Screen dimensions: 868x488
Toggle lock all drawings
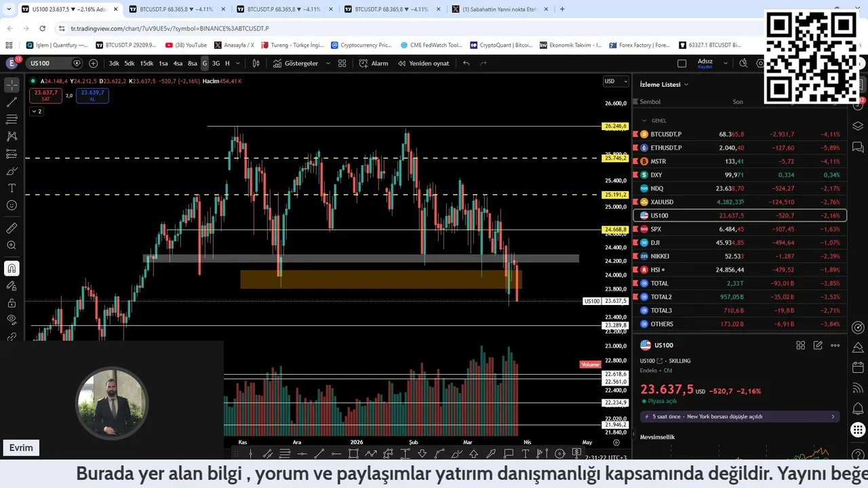coord(12,303)
